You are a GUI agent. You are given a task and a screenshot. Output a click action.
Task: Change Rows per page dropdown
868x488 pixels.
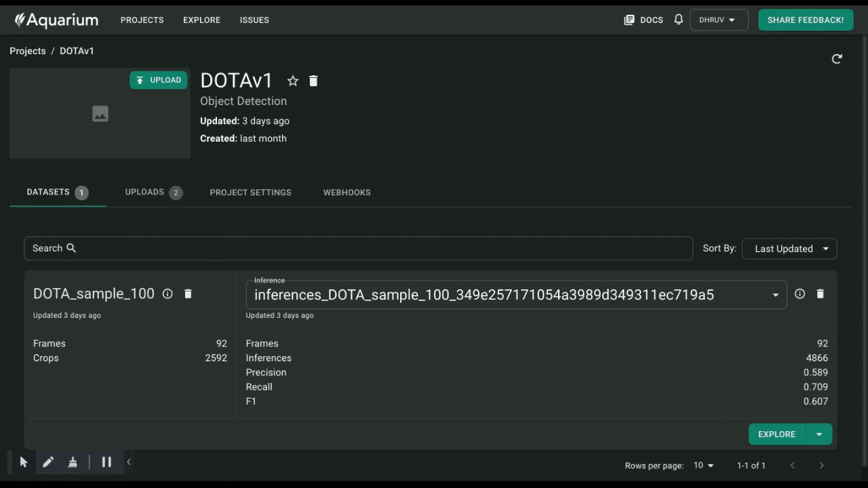pyautogui.click(x=704, y=466)
